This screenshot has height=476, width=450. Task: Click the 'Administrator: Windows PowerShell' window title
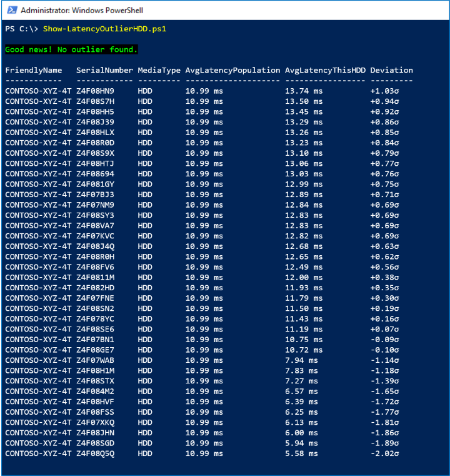pyautogui.click(x=82, y=11)
